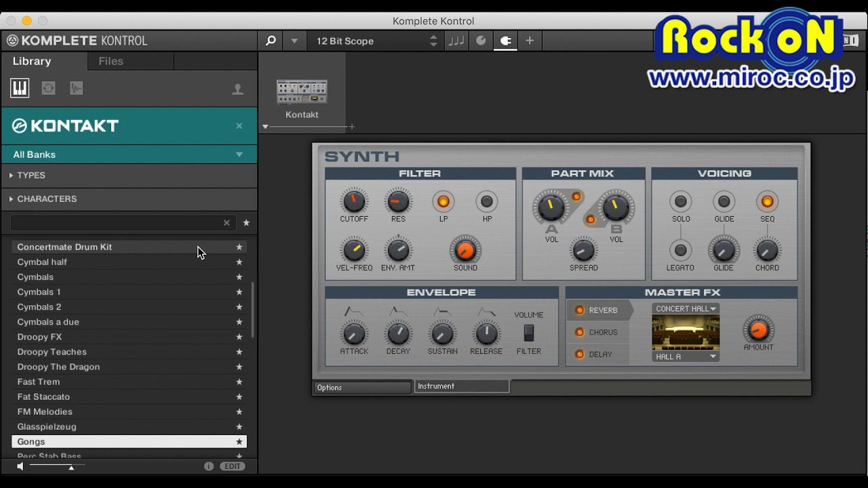Favorite the Droopy FX preset star

tap(239, 337)
